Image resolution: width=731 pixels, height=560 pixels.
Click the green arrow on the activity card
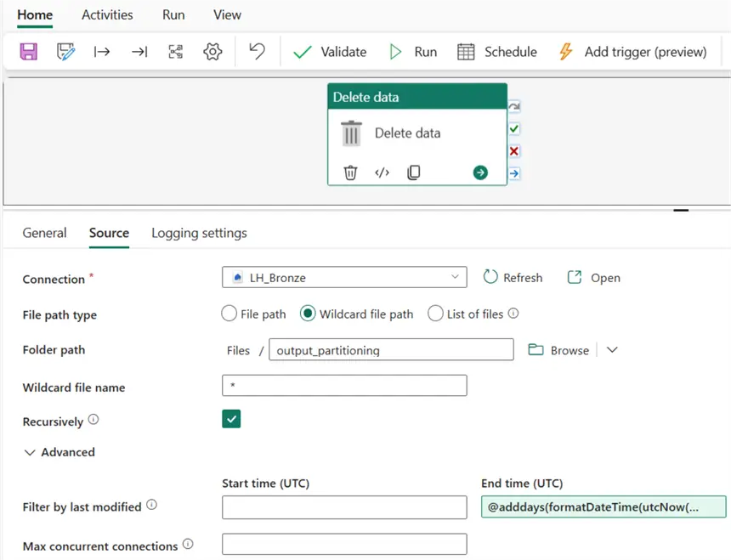(x=480, y=173)
